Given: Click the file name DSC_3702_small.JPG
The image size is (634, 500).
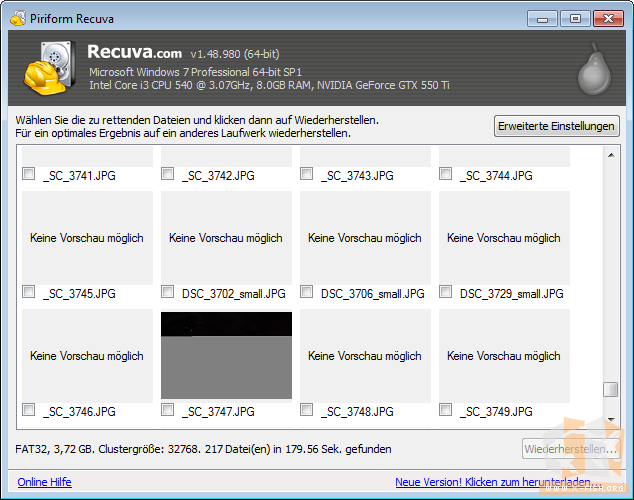Looking at the screenshot, I should [x=234, y=294].
